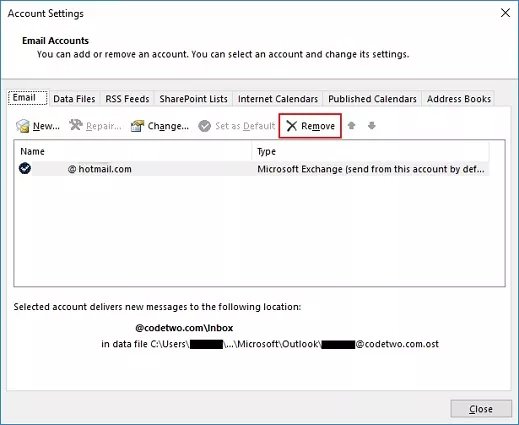
Task: Switch to the Email tab
Action: point(28,98)
